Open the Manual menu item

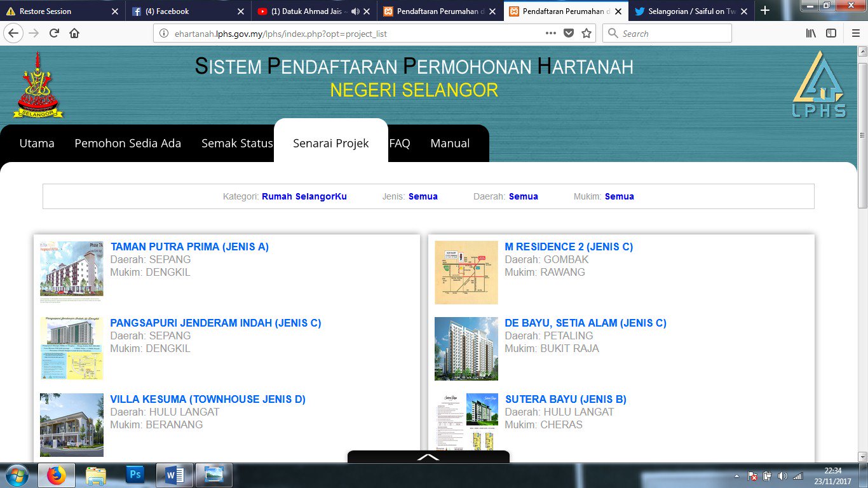pos(450,144)
